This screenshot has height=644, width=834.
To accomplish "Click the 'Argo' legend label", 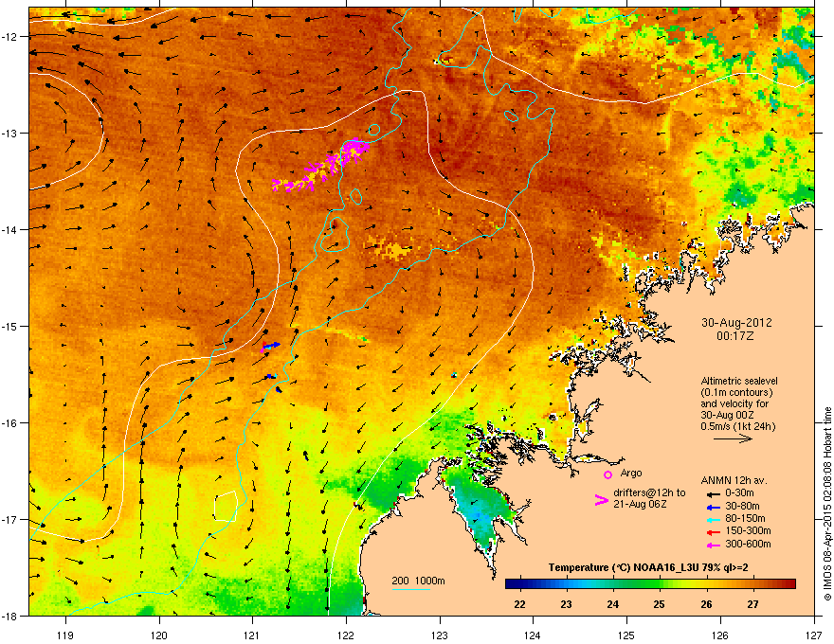I will pos(631,473).
